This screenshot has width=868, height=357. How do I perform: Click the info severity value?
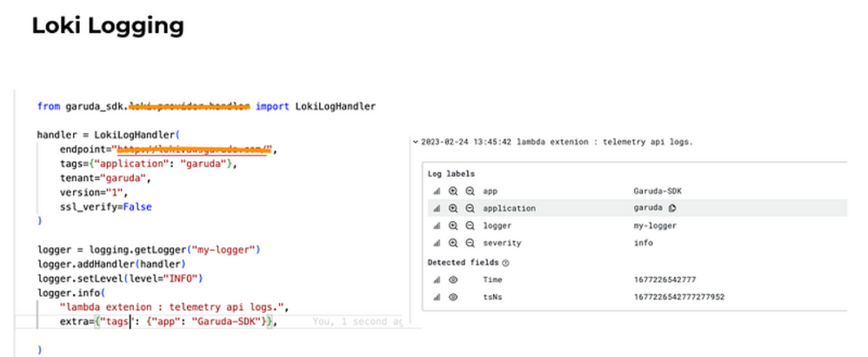click(x=644, y=243)
